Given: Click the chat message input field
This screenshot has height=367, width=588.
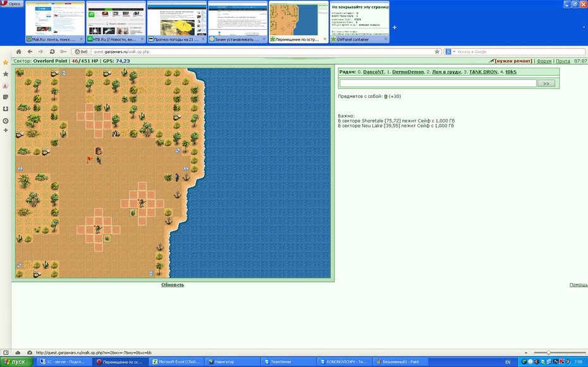Looking at the screenshot, I should (x=438, y=83).
